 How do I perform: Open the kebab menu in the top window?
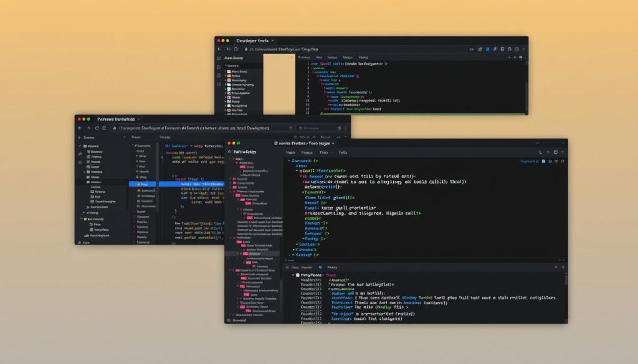coord(523,49)
